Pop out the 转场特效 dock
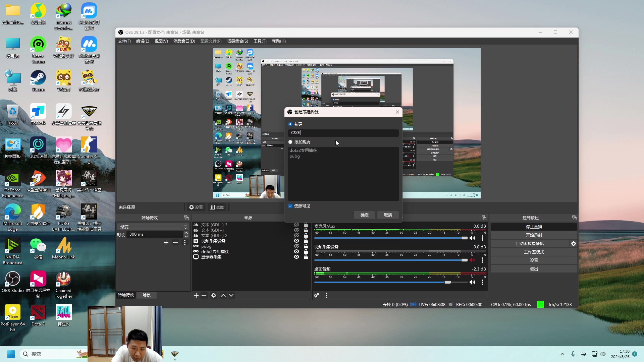This screenshot has height=362, width=644. pyautogui.click(x=186, y=218)
